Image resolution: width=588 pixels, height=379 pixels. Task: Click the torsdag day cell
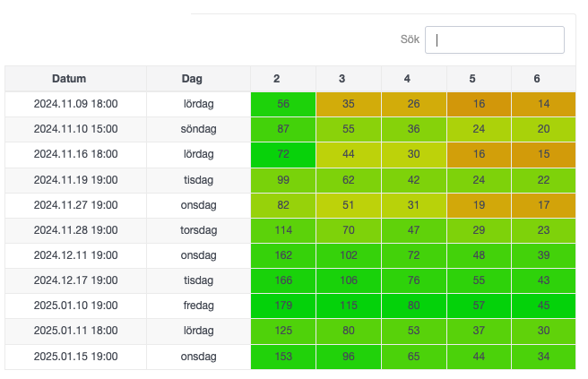pos(198,230)
